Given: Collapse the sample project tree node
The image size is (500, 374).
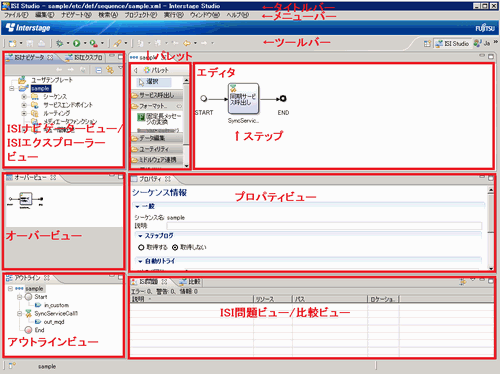Looking at the screenshot, I should [x=12, y=89].
